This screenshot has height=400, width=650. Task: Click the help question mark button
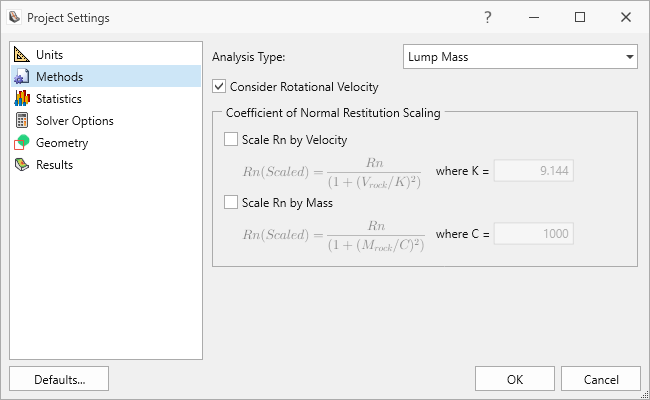(x=488, y=17)
